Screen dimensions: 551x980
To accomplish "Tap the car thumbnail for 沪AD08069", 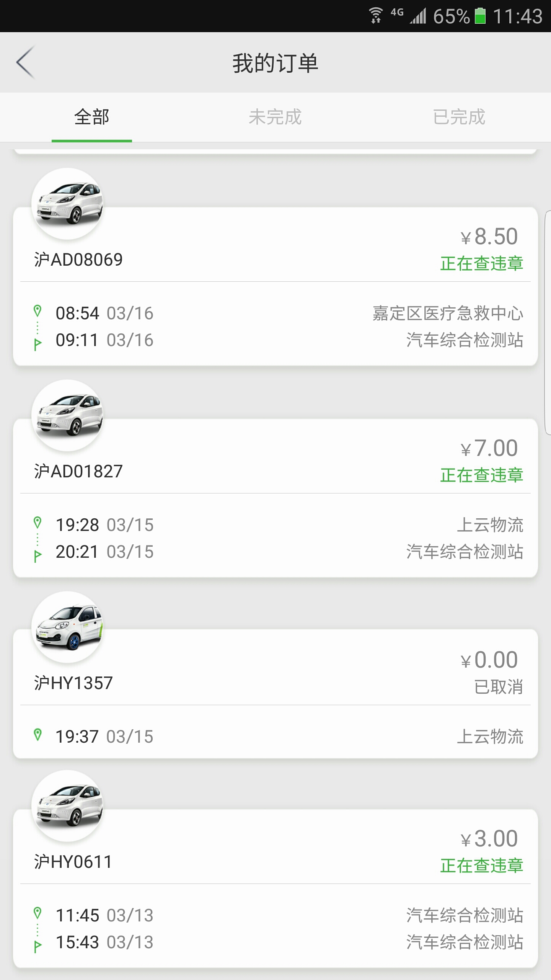I will [x=67, y=204].
